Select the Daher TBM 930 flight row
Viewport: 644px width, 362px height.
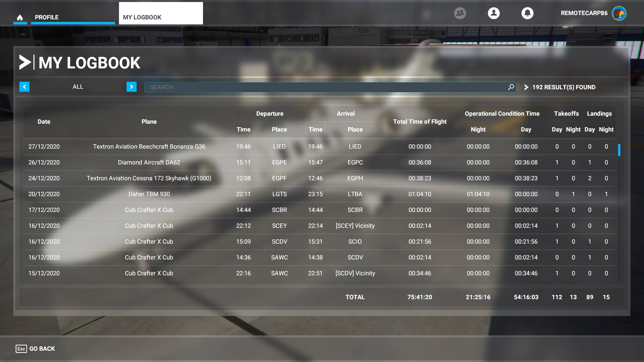pos(149,194)
